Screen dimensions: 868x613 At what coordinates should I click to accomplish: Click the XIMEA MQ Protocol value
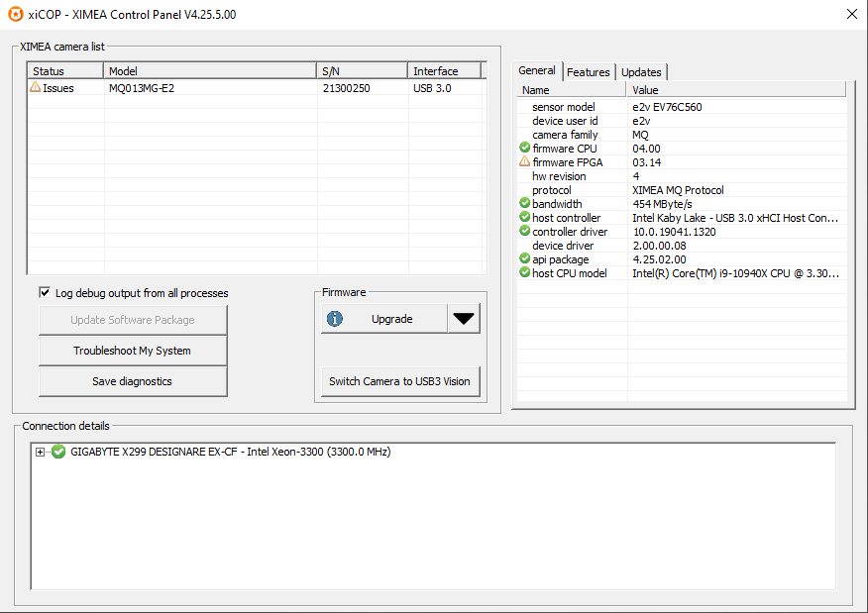click(678, 190)
